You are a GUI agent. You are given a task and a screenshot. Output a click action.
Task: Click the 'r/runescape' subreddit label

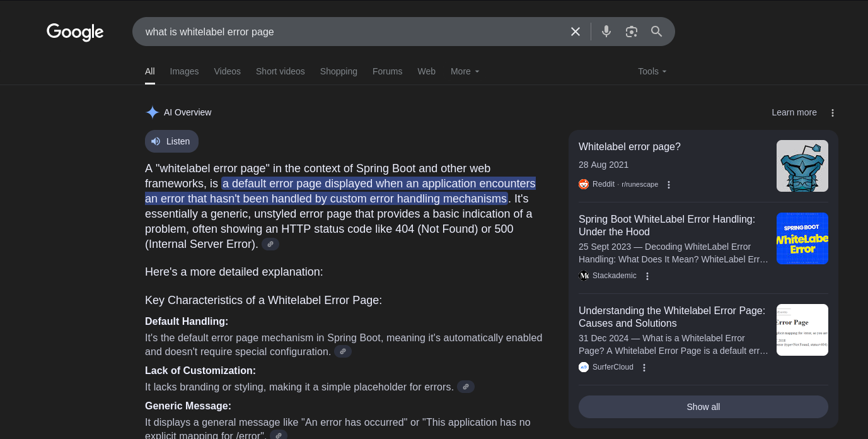[x=640, y=184]
